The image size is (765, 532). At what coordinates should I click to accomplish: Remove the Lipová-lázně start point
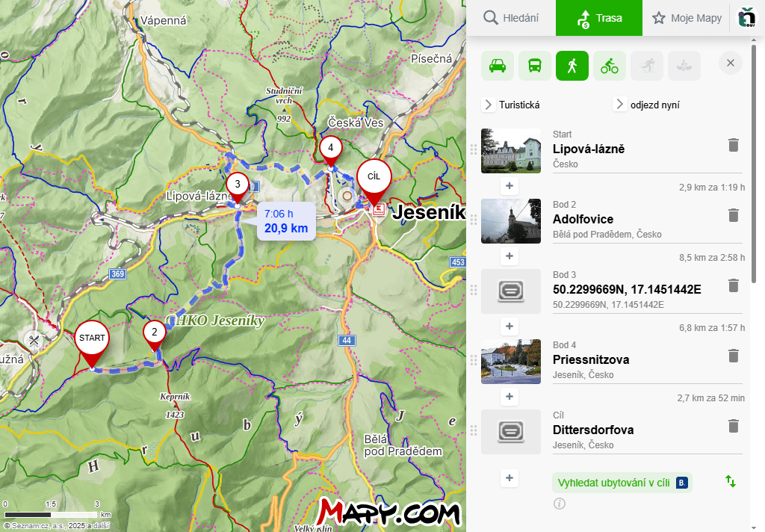[733, 145]
